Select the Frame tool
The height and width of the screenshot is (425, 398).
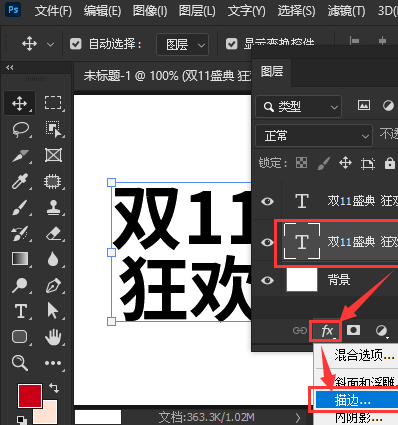(x=53, y=155)
